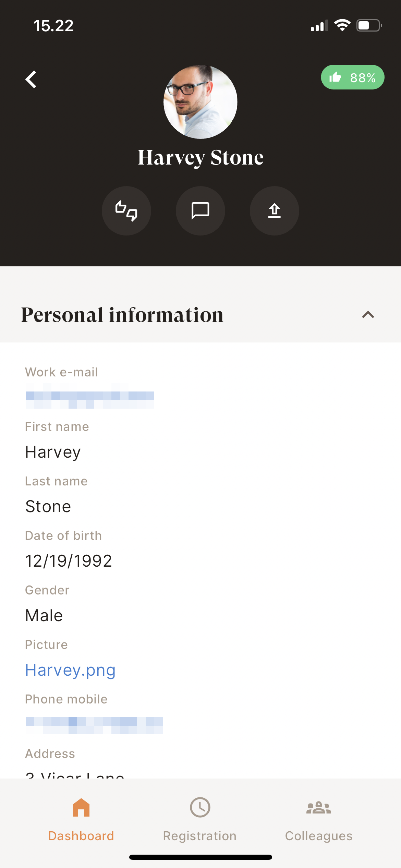The height and width of the screenshot is (868, 401).
Task: Tap the back arrow icon
Action: point(31,80)
